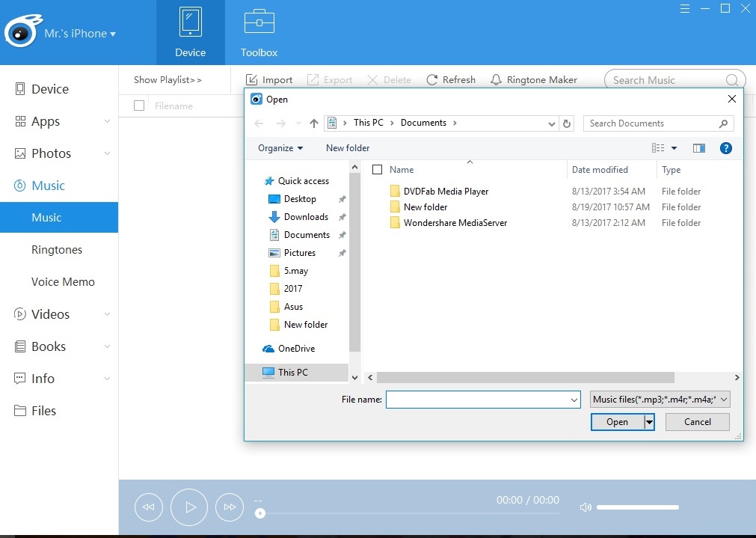
Task: Click the playback progress slider handle
Action: (260, 513)
